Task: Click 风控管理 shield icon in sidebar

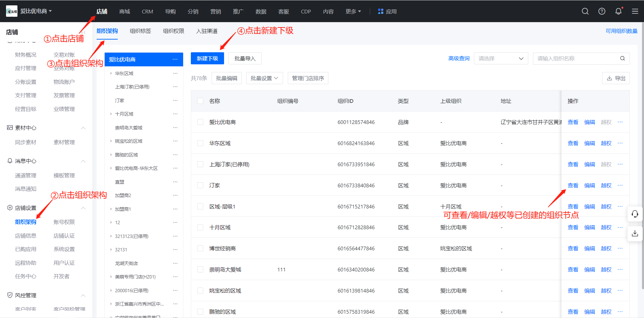Action: (x=10, y=295)
